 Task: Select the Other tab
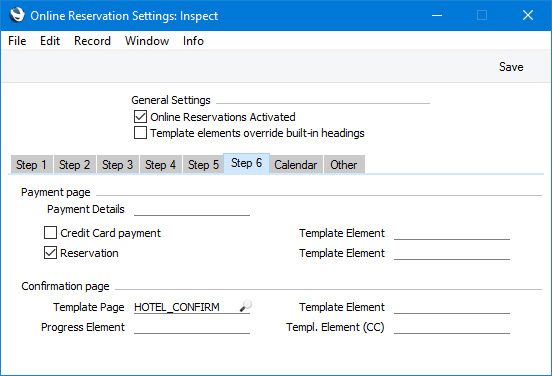pos(344,164)
